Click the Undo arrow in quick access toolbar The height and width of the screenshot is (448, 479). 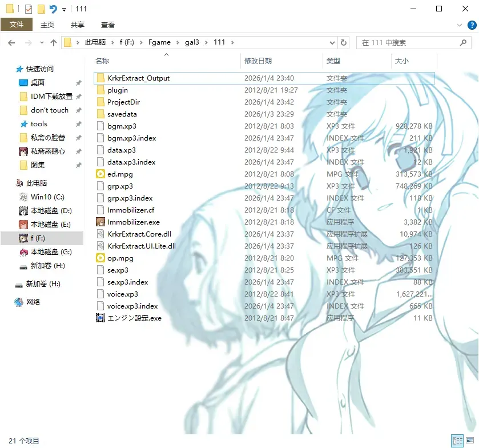coord(54,9)
